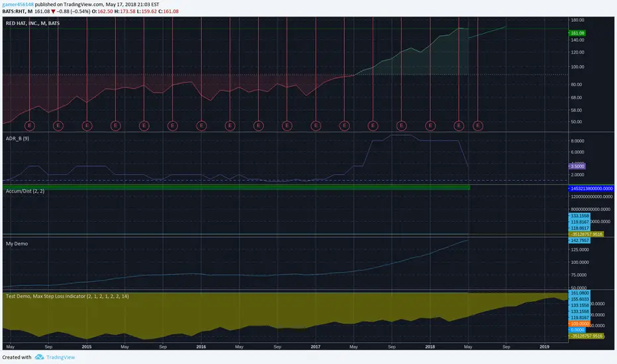Screen dimensions: 617x364
Task: Open the TradingView link in the footer
Action: point(60,357)
